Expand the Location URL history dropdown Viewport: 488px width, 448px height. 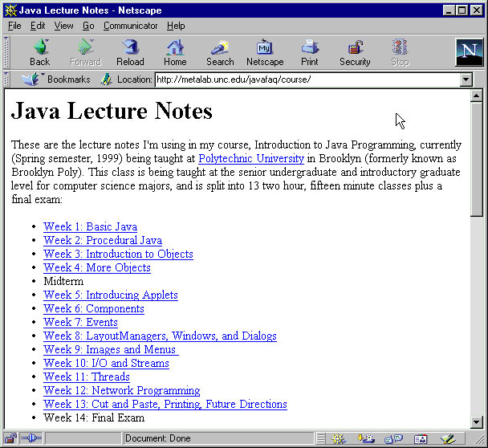466,79
